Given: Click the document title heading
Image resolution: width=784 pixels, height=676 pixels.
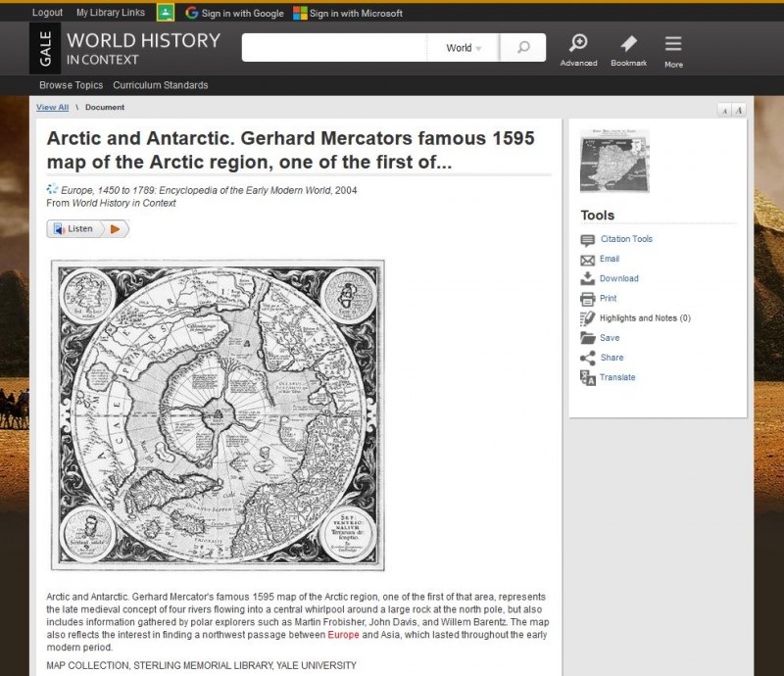Looking at the screenshot, I should coord(290,150).
